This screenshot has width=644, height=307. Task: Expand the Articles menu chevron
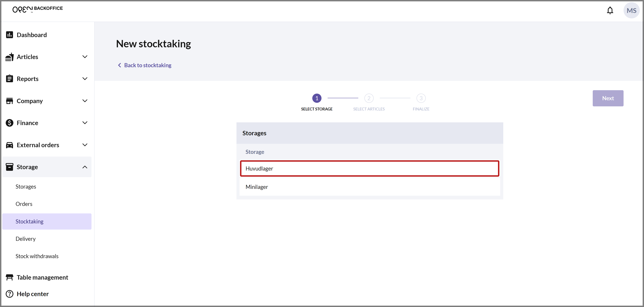pos(85,57)
